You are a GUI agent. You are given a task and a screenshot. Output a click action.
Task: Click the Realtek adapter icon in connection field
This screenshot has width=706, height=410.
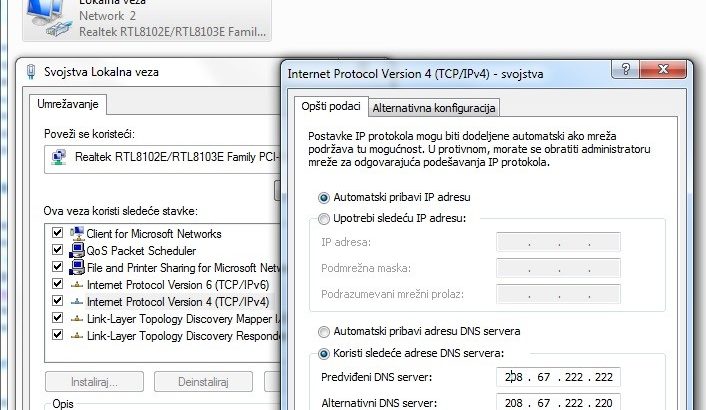tap(59, 156)
